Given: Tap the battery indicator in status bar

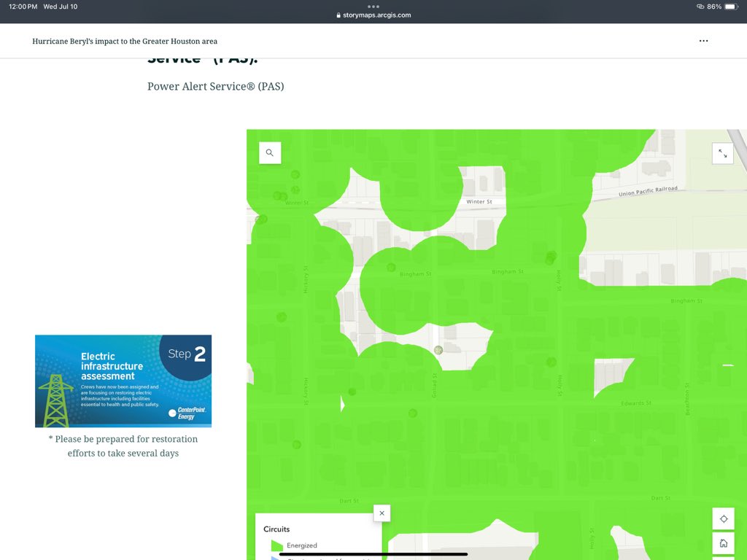Looking at the screenshot, I should (x=730, y=7).
